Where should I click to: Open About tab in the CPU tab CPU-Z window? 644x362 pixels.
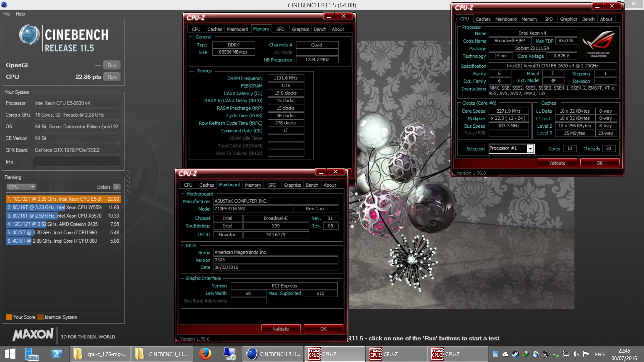point(606,19)
